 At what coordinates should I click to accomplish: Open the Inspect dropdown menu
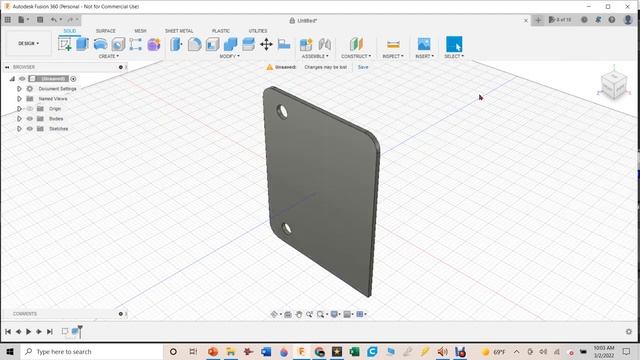[393, 56]
